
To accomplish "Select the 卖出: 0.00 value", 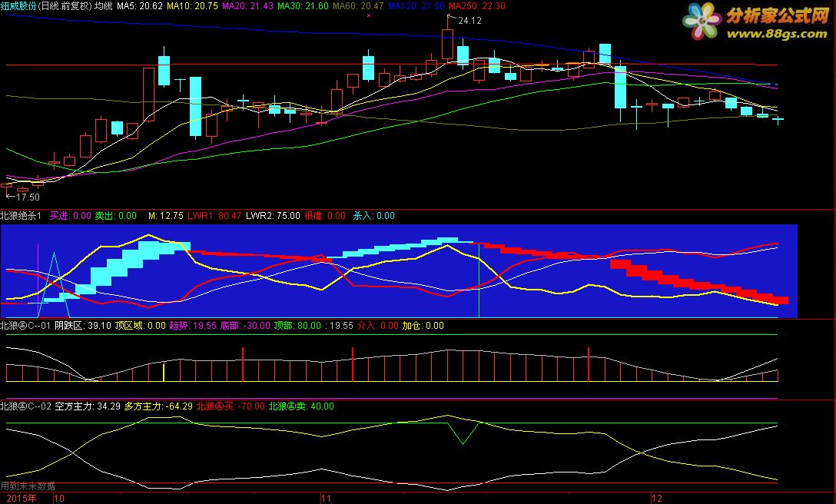I will pyautogui.click(x=116, y=215).
